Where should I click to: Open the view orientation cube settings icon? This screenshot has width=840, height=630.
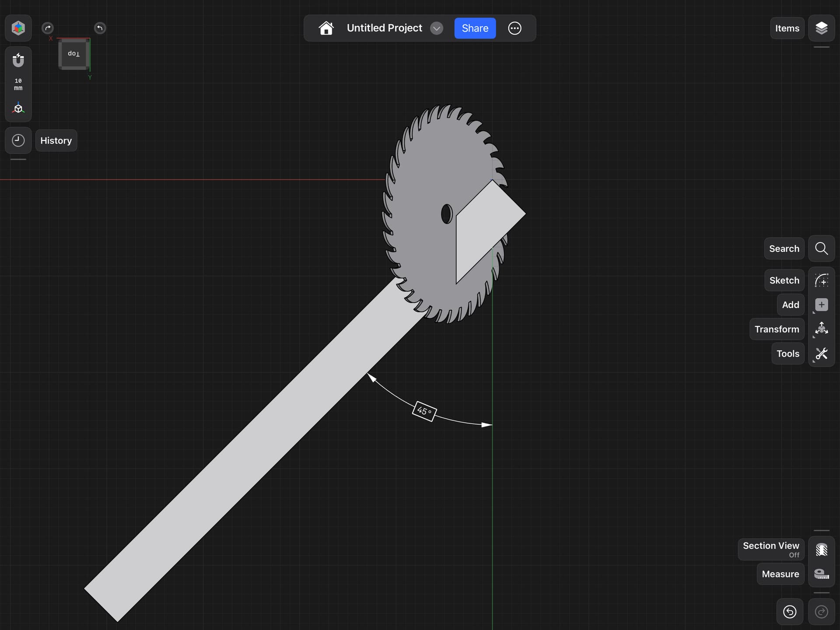18,108
